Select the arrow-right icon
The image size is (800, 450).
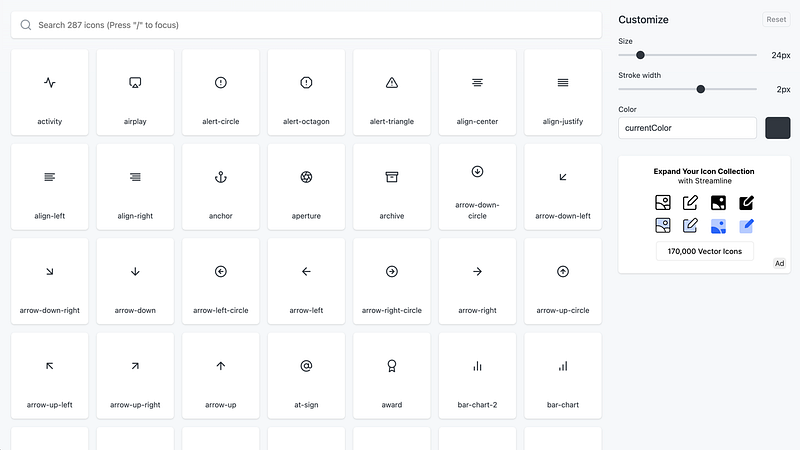tap(477, 281)
